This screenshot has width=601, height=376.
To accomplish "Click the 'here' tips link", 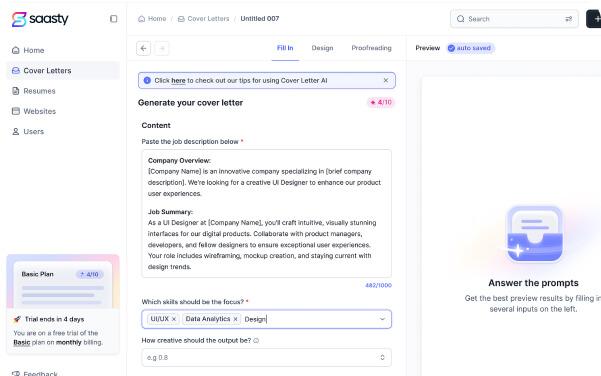I will (x=178, y=80).
